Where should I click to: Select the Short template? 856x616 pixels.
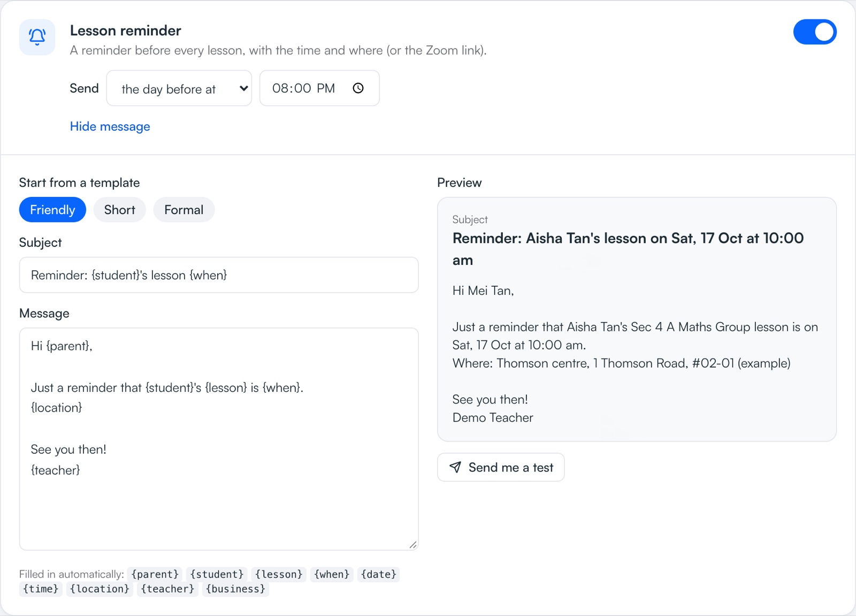120,210
